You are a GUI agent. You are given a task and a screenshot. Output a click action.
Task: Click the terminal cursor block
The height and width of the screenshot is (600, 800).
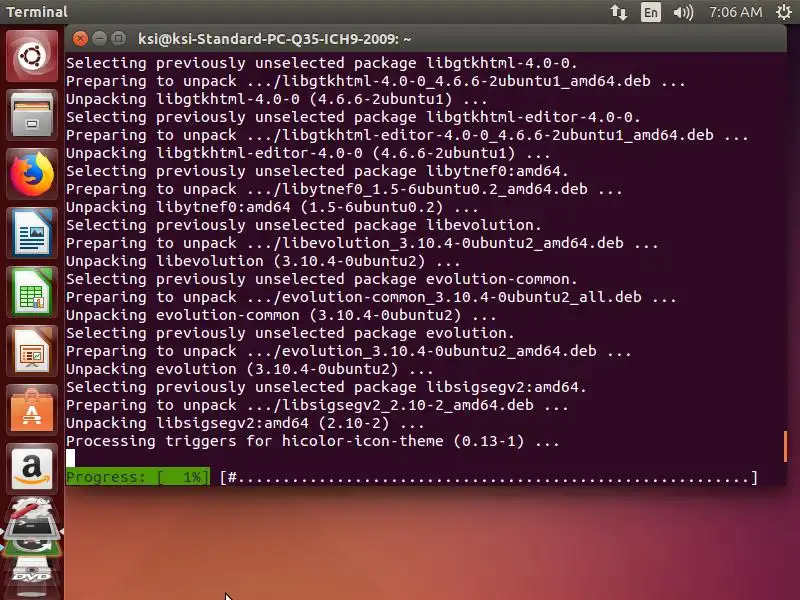click(x=70, y=458)
